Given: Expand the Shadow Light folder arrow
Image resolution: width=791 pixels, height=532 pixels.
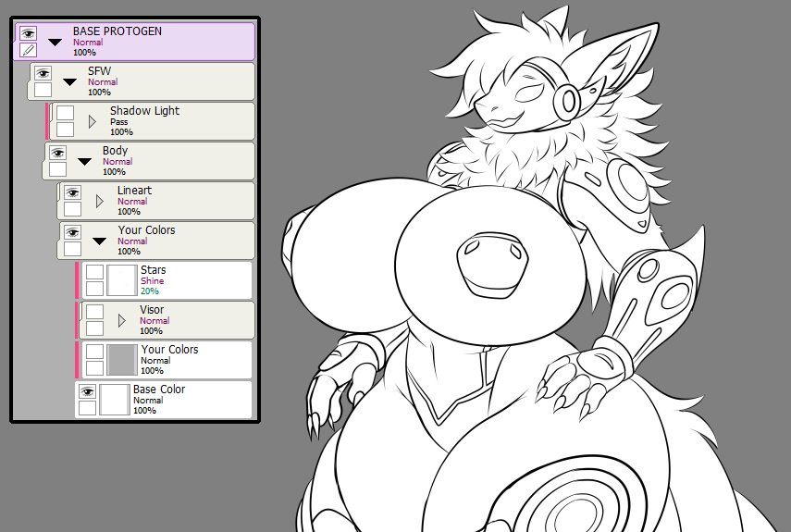Looking at the screenshot, I should (x=93, y=121).
